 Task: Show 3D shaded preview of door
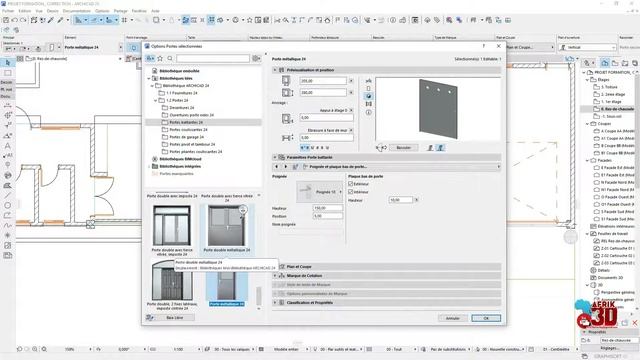pyautogui.click(x=369, y=96)
